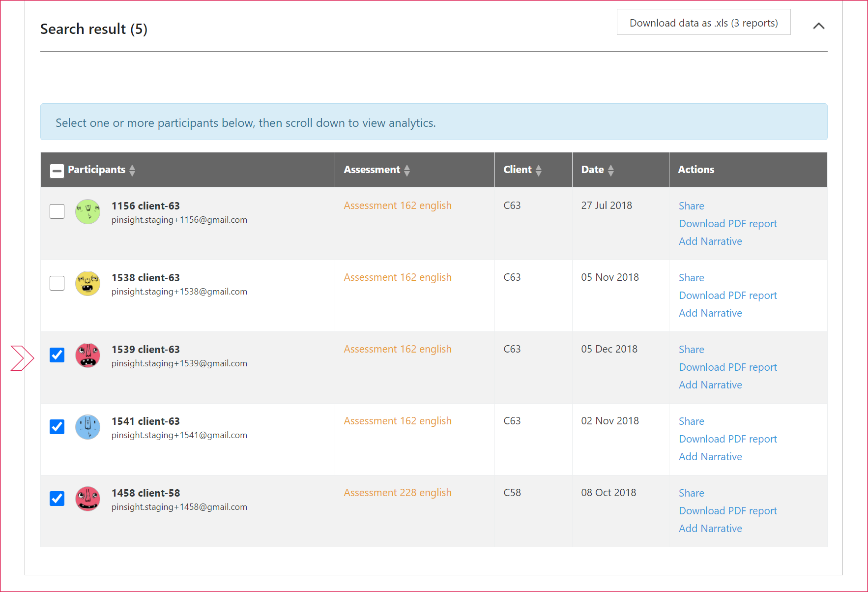Click the red avatar of 1539 client-63
Viewport: 868px width, 592px height.
(87, 355)
